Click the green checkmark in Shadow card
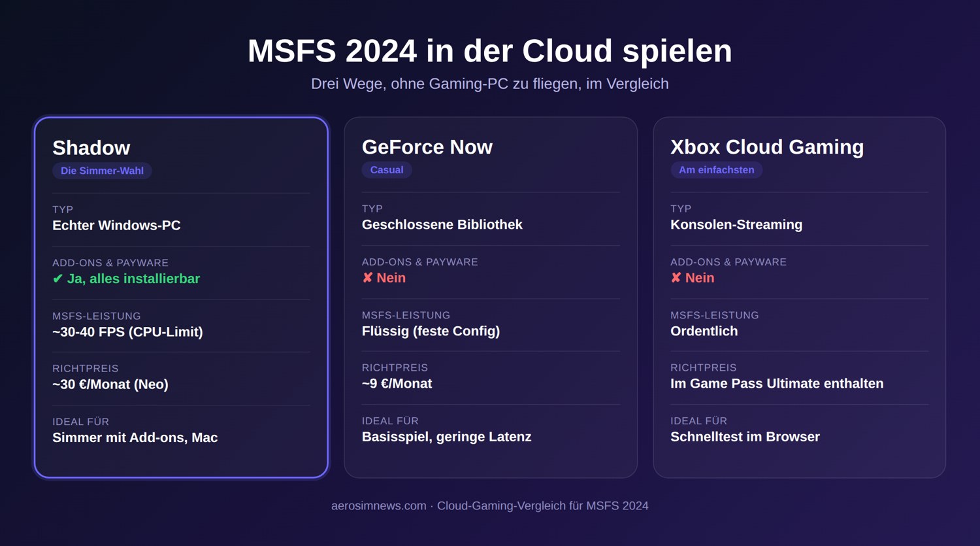980x546 pixels. coord(57,279)
